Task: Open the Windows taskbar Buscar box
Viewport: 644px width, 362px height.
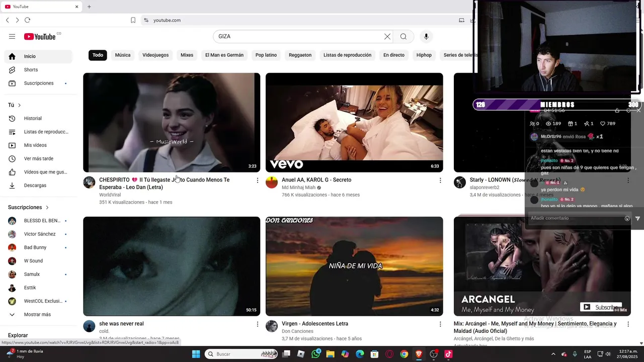Action: 242,354
